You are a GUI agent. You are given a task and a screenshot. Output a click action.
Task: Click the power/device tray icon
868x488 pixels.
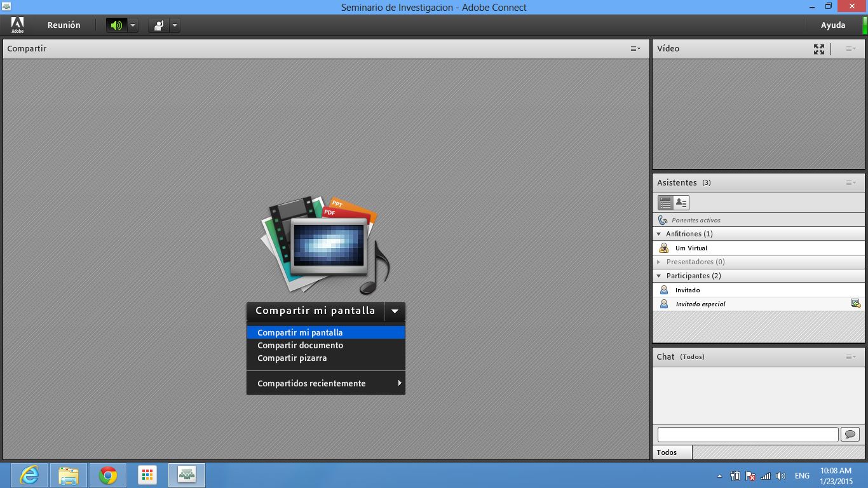735,476
